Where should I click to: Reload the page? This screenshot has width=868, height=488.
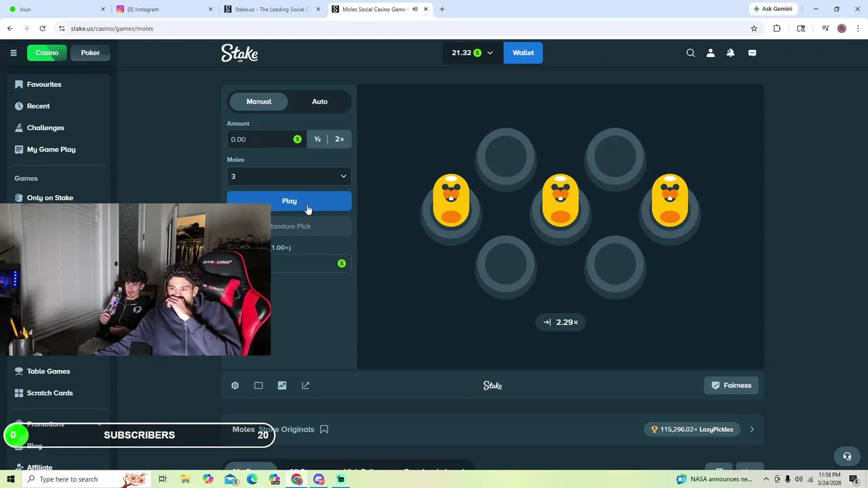42,28
